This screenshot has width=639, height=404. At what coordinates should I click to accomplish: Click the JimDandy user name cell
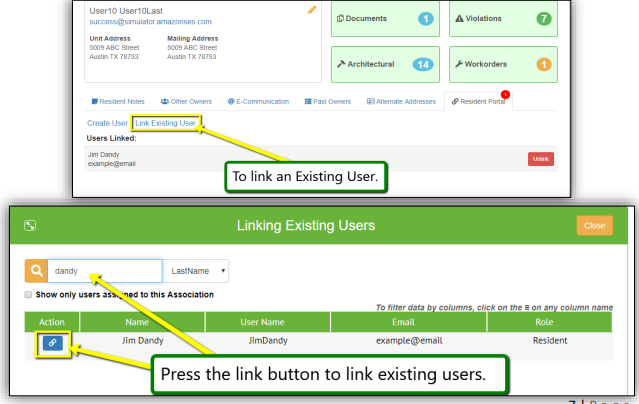point(268,340)
